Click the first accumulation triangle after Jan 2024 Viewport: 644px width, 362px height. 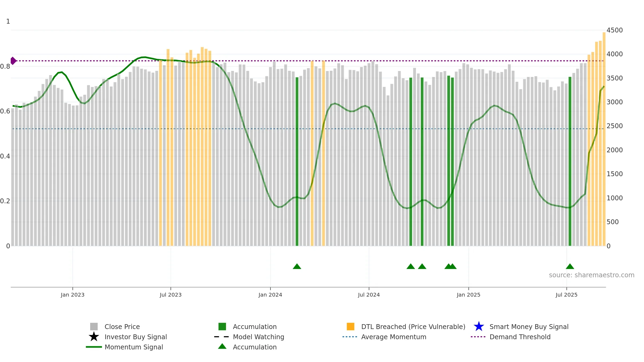tap(297, 266)
